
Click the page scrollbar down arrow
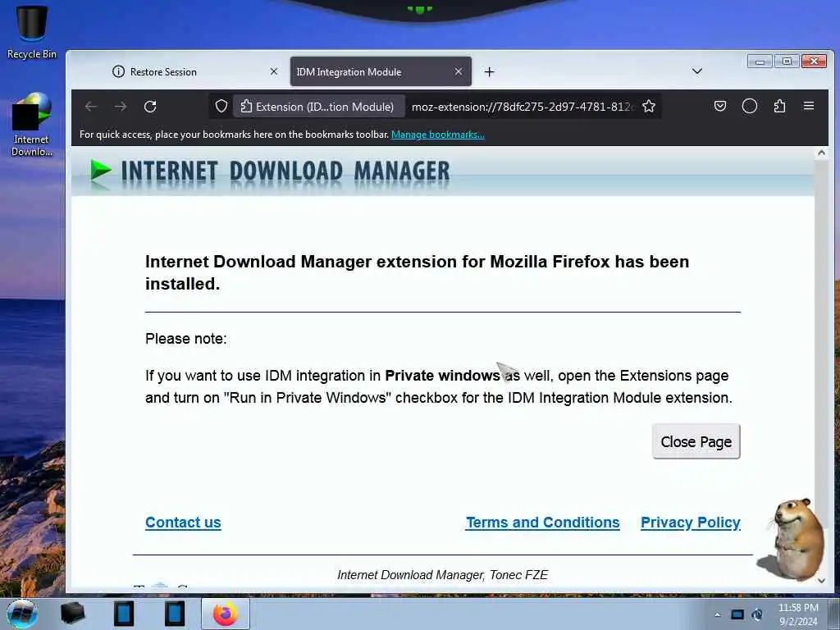[x=820, y=581]
